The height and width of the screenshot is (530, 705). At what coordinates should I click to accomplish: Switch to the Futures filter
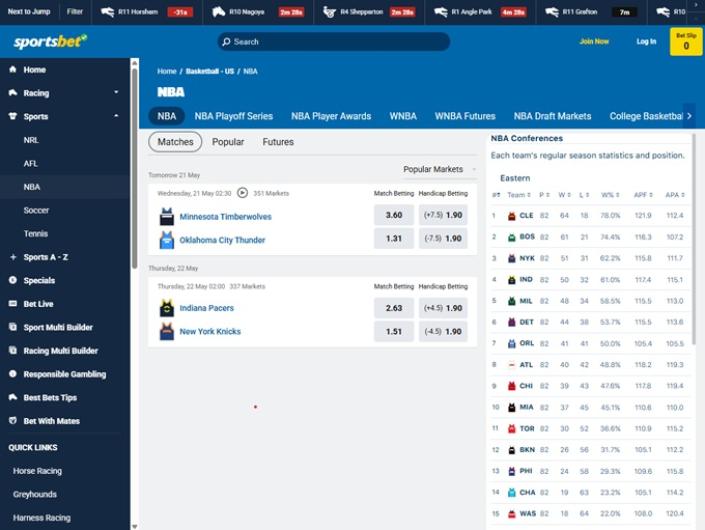(278, 142)
